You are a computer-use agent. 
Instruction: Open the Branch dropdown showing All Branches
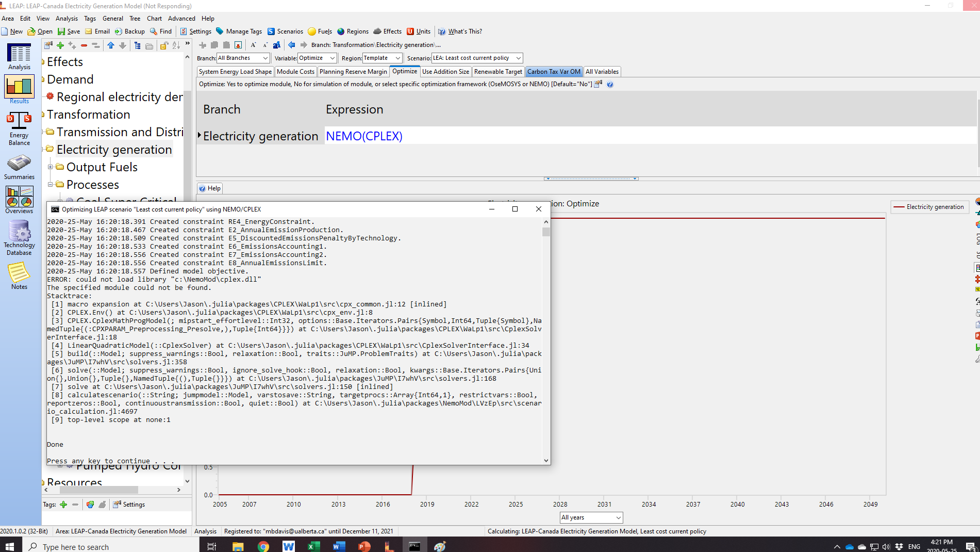click(243, 58)
